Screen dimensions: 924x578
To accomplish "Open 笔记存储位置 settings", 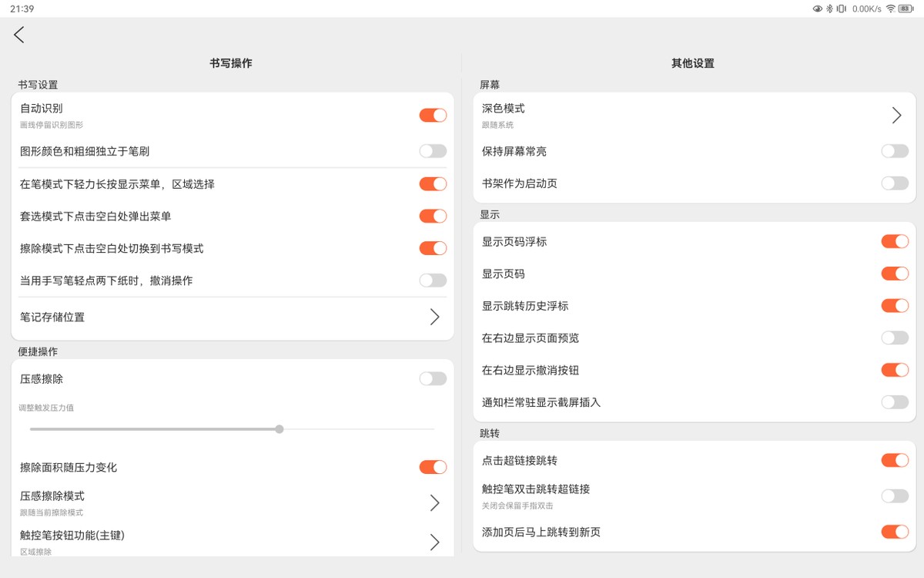I will pos(434,317).
